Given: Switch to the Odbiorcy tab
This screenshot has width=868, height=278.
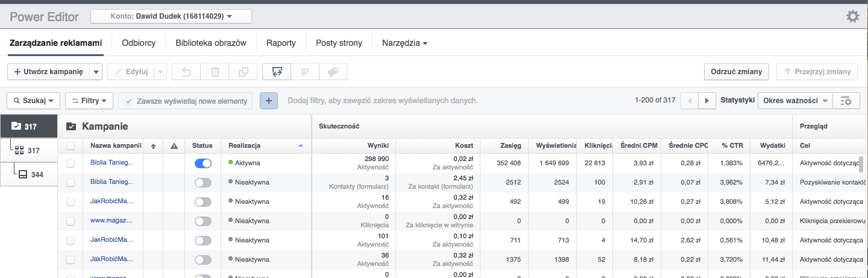Looking at the screenshot, I should coord(139,43).
